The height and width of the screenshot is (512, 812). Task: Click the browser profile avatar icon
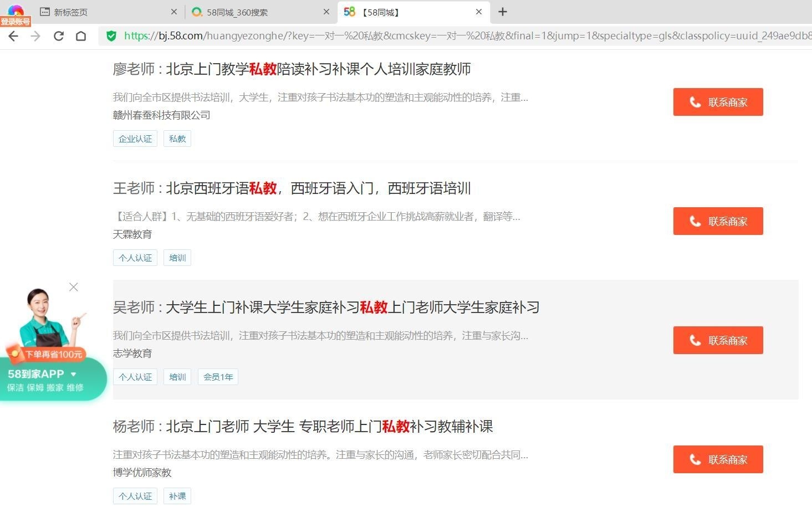(x=16, y=11)
